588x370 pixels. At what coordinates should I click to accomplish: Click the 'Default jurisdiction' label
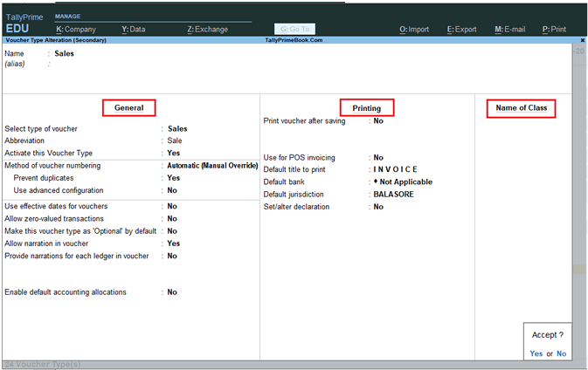[294, 195]
